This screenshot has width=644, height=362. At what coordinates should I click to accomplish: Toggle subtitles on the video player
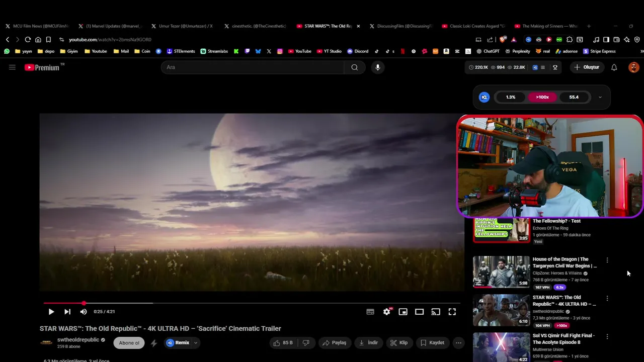pos(370,312)
